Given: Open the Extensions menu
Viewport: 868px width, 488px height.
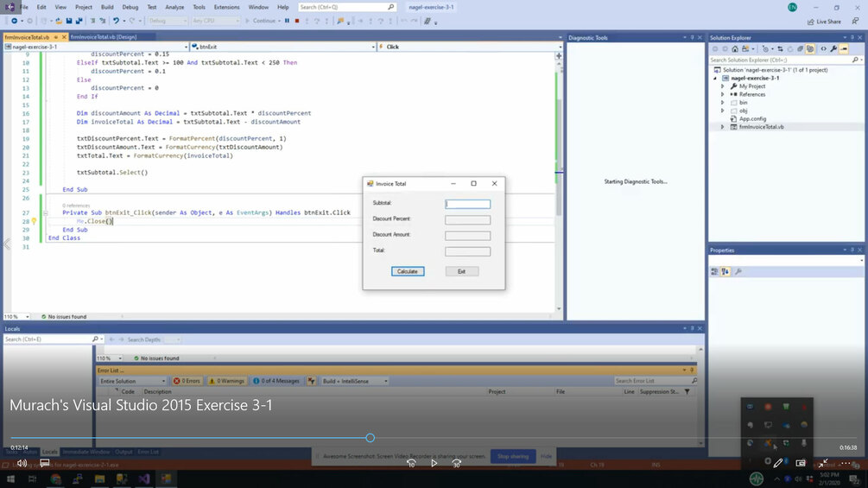Looking at the screenshot, I should [226, 7].
